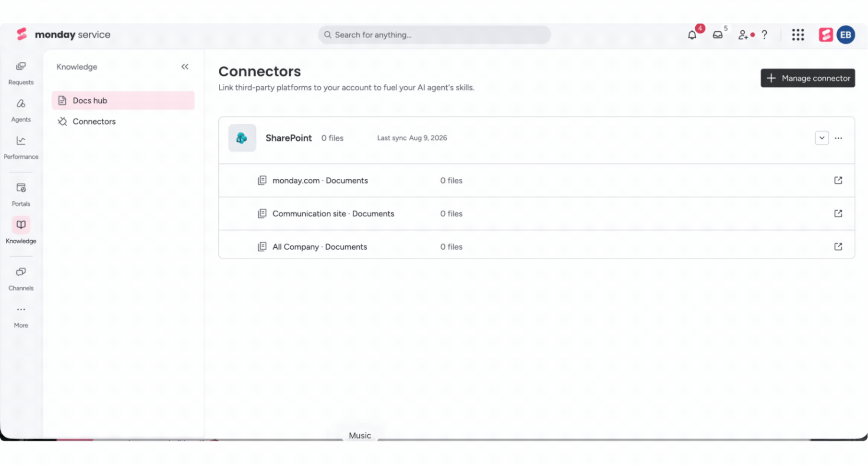Viewport: 868px width, 465px height.
Task: Open Requests in the left sidebar
Action: click(21, 73)
